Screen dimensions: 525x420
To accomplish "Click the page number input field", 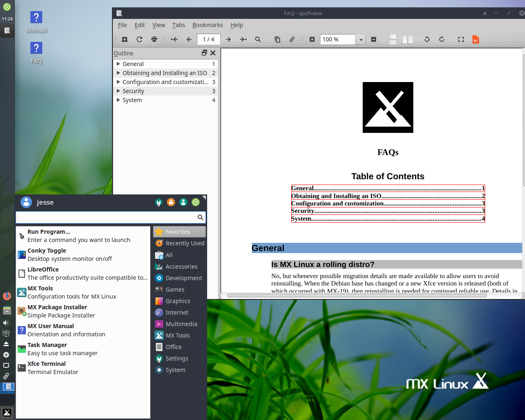I will [209, 39].
